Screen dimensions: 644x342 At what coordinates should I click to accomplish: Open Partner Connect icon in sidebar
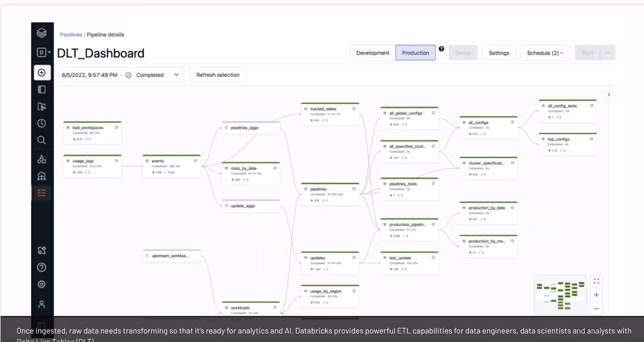coord(41,250)
